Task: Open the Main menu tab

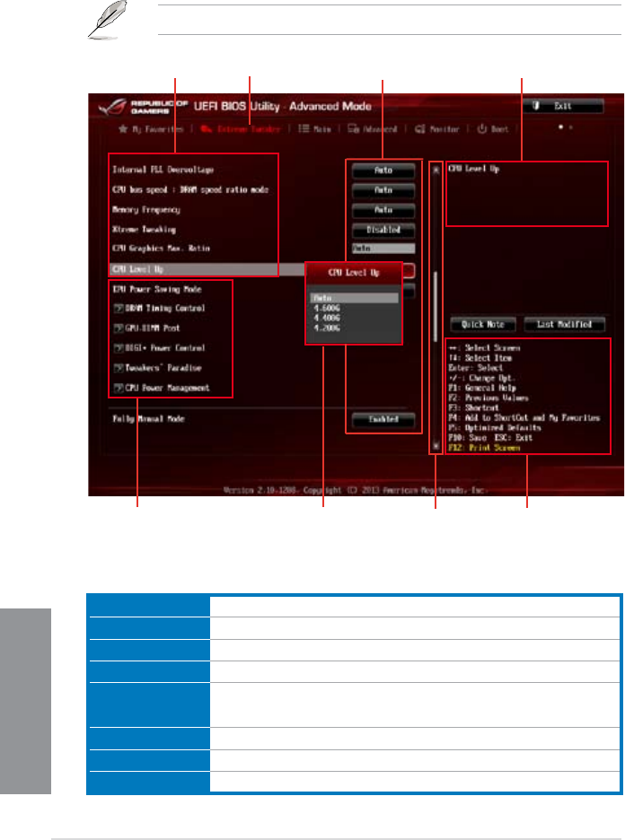Action: (x=314, y=129)
